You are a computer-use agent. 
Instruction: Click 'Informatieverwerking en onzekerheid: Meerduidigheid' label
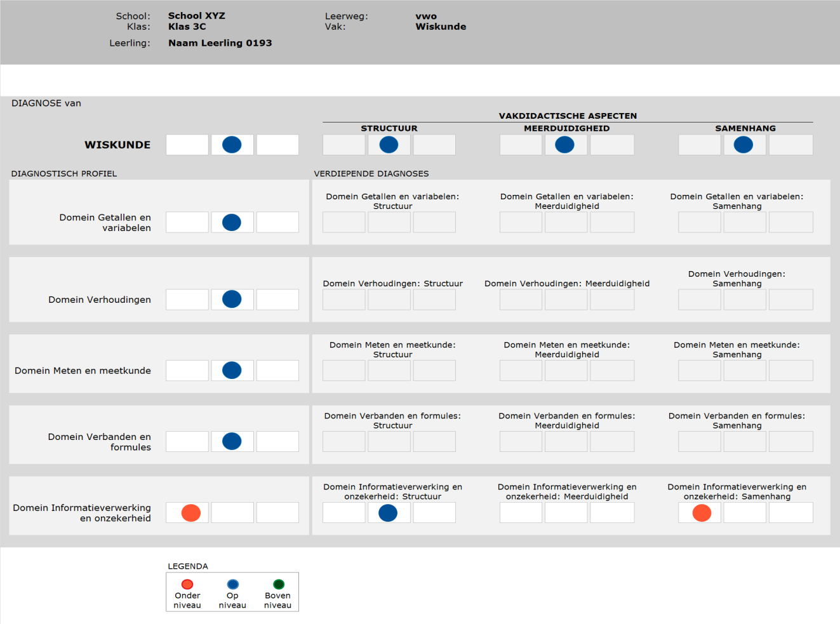coord(567,492)
